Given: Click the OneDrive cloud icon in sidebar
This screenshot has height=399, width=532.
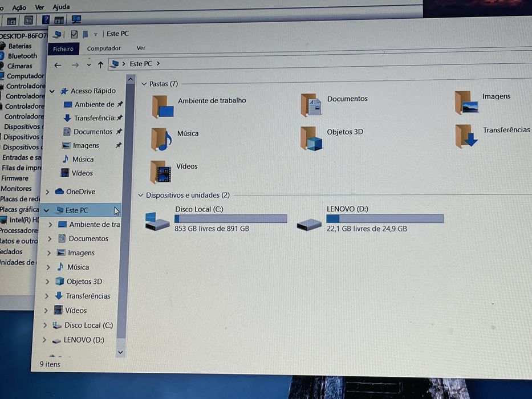Looking at the screenshot, I should 59,192.
